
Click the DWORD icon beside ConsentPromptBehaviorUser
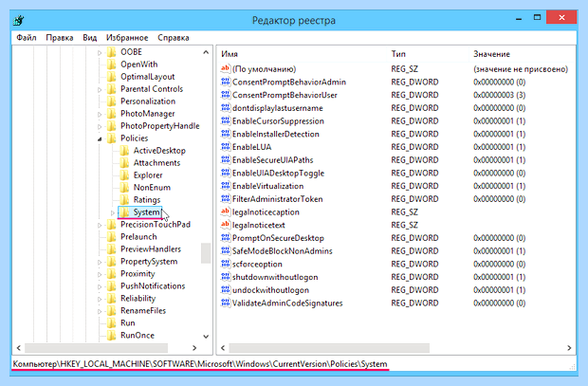point(226,95)
